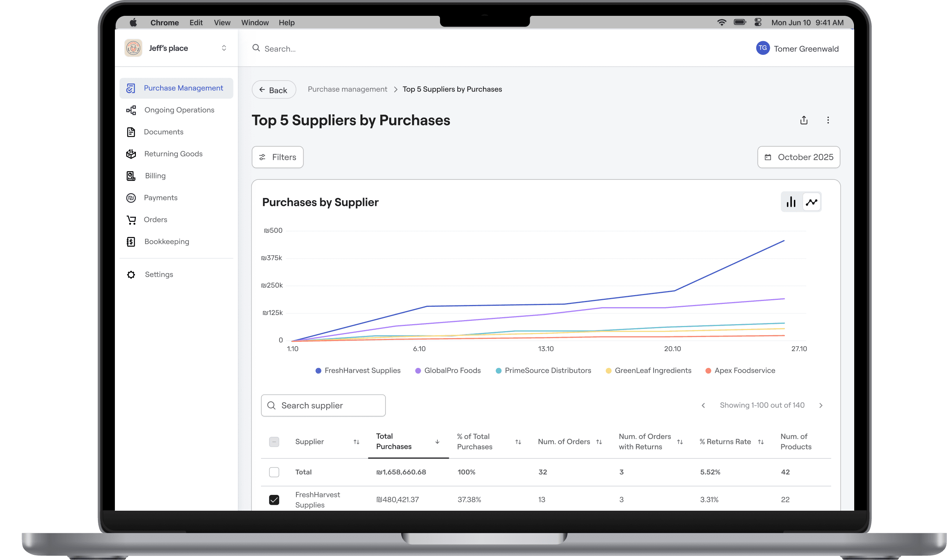Viewport: 947px width, 560px height.
Task: Switch to bar chart view
Action: (x=791, y=202)
